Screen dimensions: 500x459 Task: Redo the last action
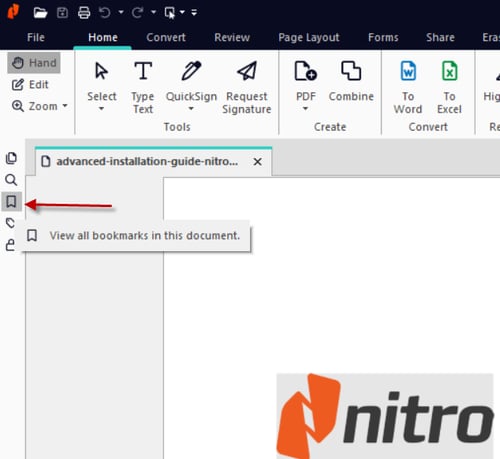pos(137,13)
